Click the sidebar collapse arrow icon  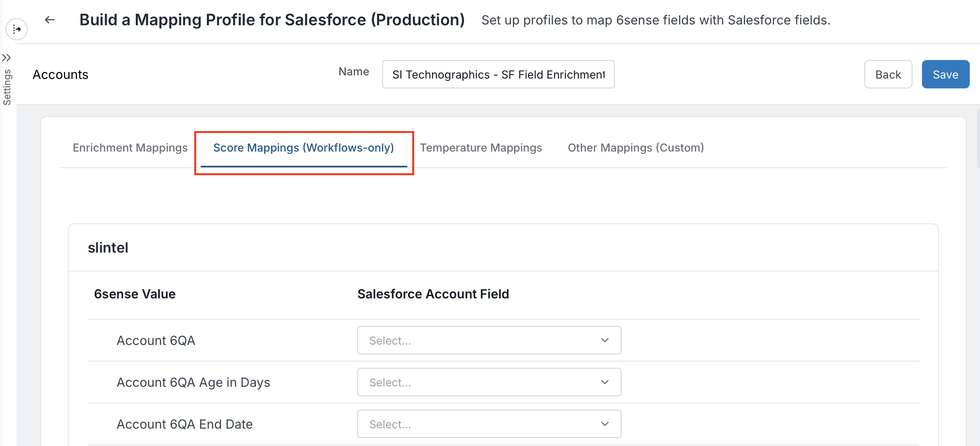tap(17, 29)
